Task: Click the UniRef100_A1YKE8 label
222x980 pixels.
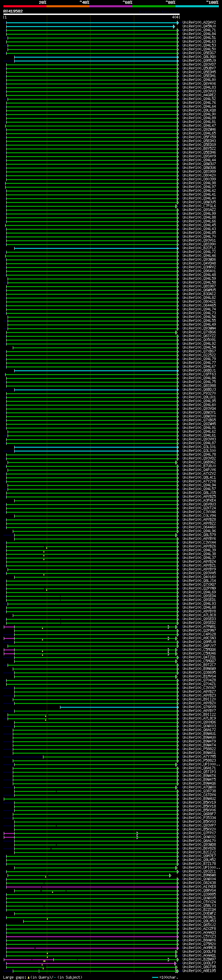Action: point(199,887)
